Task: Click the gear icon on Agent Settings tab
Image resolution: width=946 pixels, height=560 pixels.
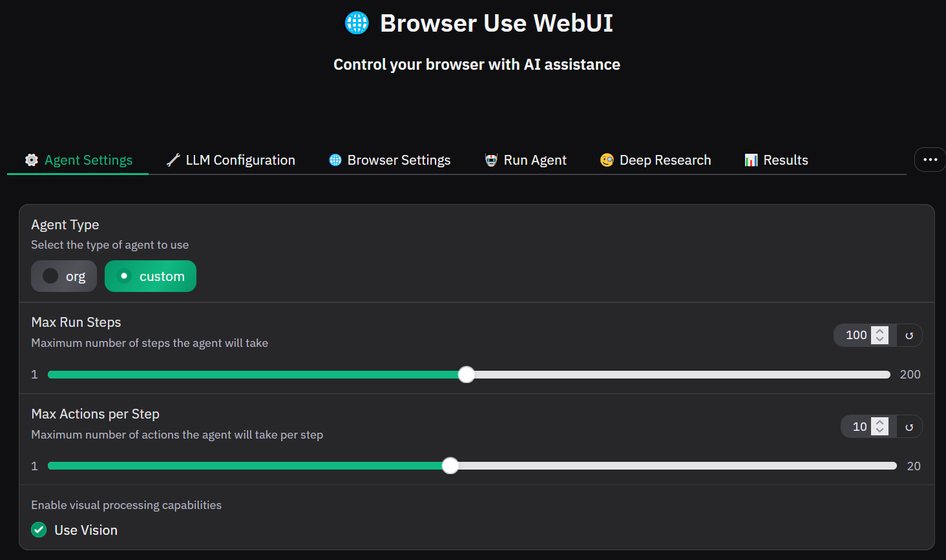Action: click(x=31, y=160)
